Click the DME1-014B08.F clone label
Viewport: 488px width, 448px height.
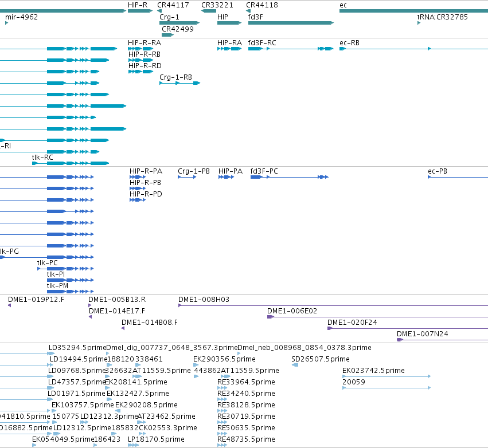coord(150,323)
